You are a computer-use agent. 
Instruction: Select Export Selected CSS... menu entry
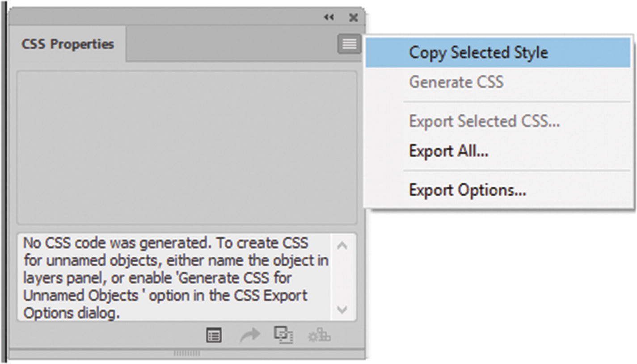[x=484, y=121]
